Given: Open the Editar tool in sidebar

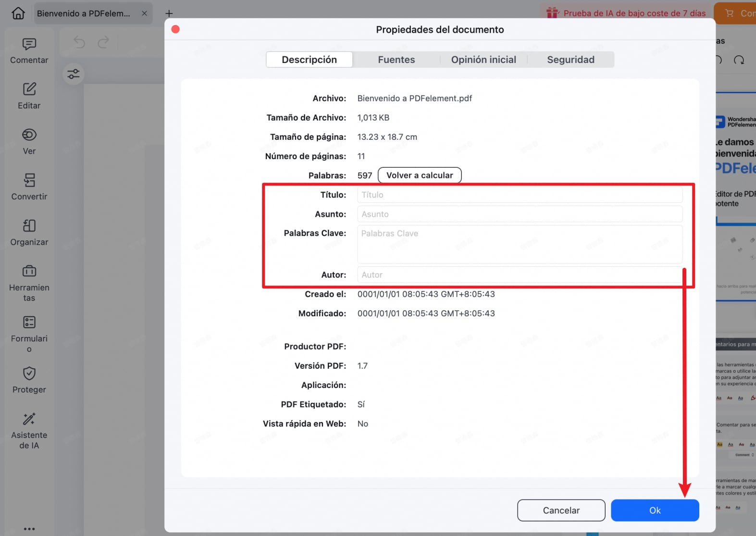Looking at the screenshot, I should point(29,96).
